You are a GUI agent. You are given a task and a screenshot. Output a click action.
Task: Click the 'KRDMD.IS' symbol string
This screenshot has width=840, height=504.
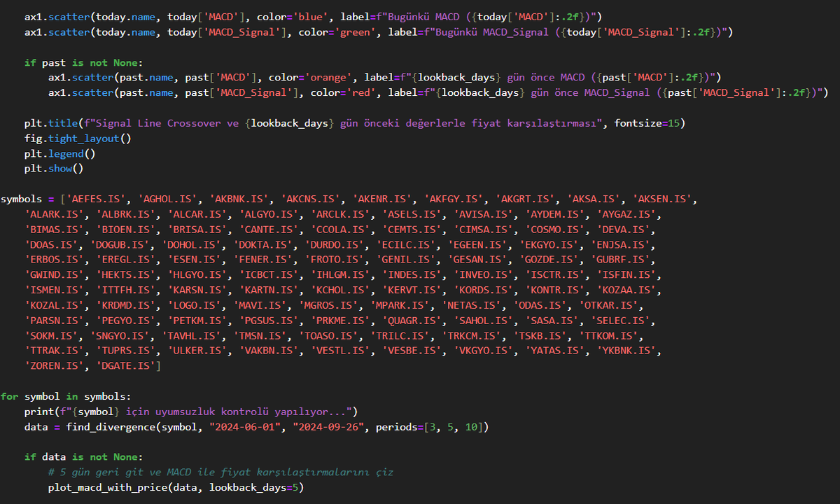[x=126, y=304]
